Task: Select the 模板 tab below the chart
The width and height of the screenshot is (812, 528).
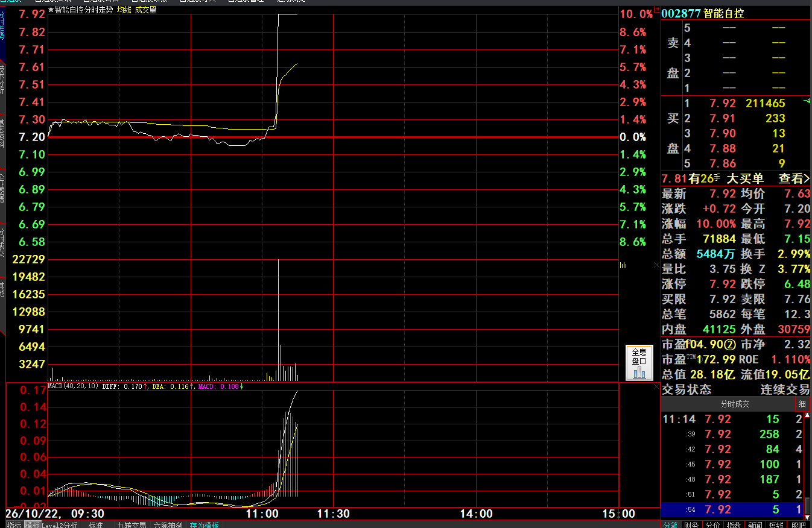Action: [33, 524]
